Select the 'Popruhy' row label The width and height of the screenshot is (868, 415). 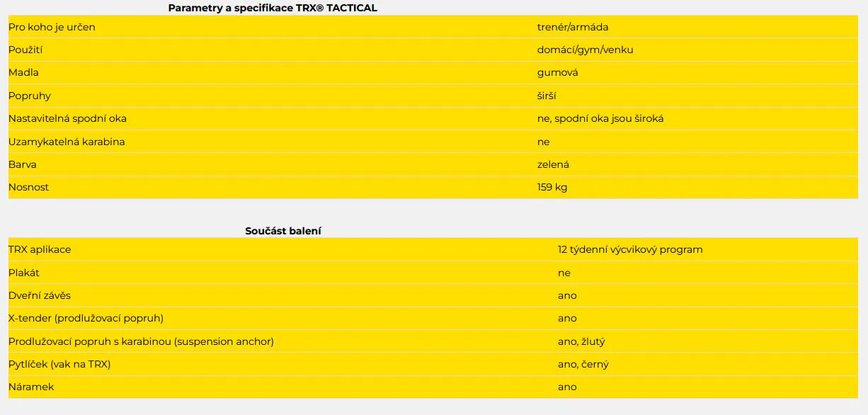coord(30,96)
